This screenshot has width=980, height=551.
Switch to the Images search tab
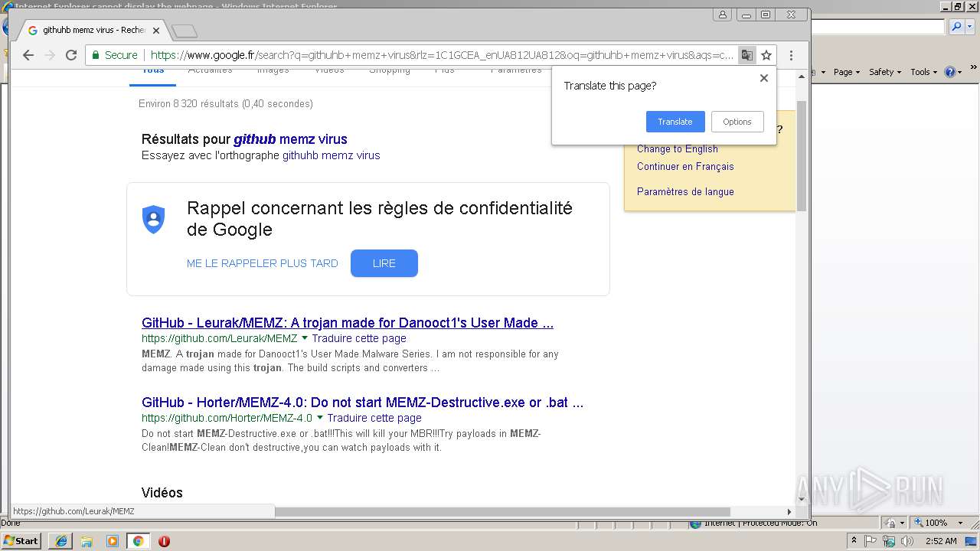[273, 71]
